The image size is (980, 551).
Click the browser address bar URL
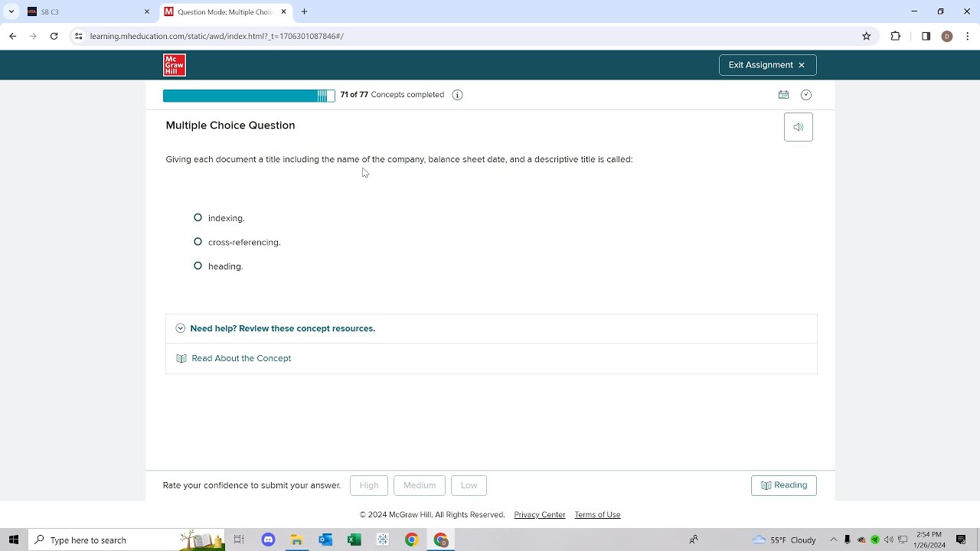pyautogui.click(x=217, y=36)
